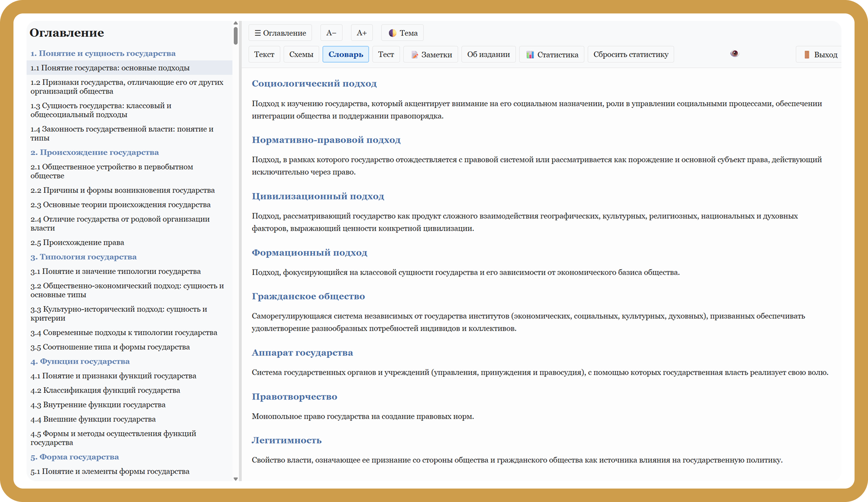Expand chapter 3 Типология государства heading
868x502 pixels.
click(x=84, y=257)
